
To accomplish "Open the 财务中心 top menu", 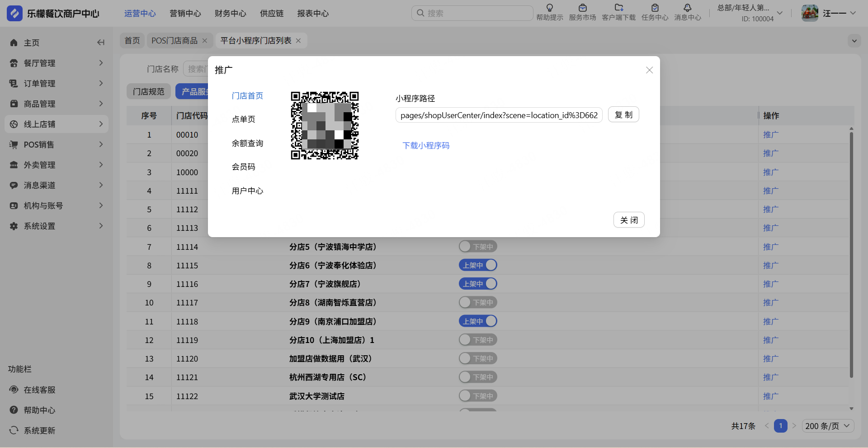I will (x=231, y=14).
